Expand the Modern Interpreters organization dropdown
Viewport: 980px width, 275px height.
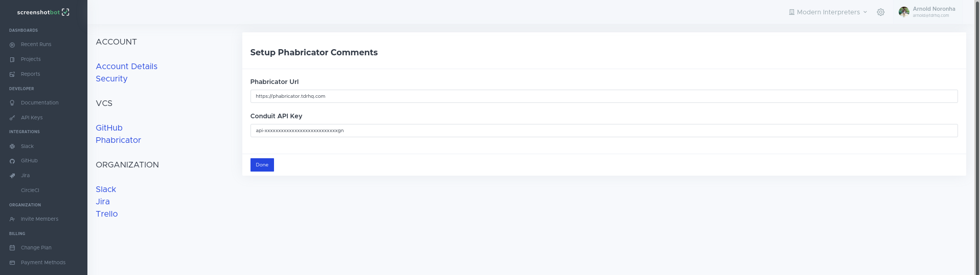pyautogui.click(x=828, y=12)
